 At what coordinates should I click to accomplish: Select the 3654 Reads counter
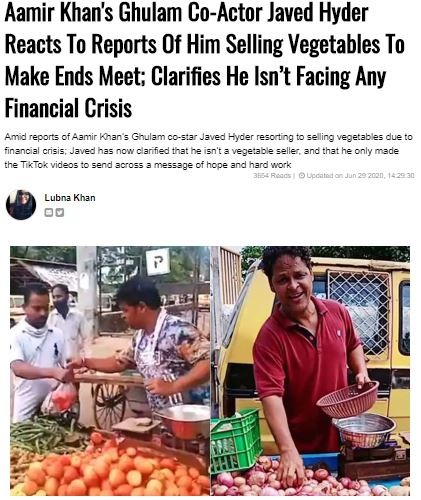coord(272,175)
